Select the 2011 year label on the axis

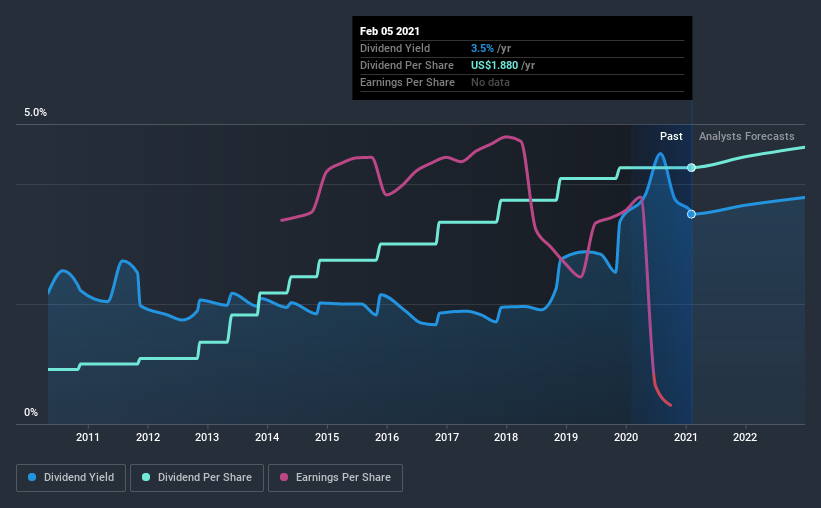[x=87, y=437]
